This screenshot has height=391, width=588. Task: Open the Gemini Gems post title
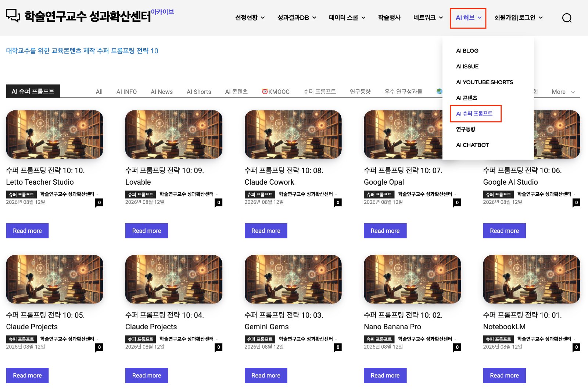[x=284, y=321]
